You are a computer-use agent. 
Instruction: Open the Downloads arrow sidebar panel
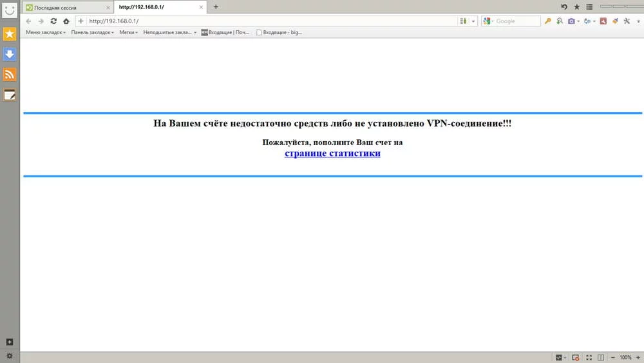pos(10,54)
